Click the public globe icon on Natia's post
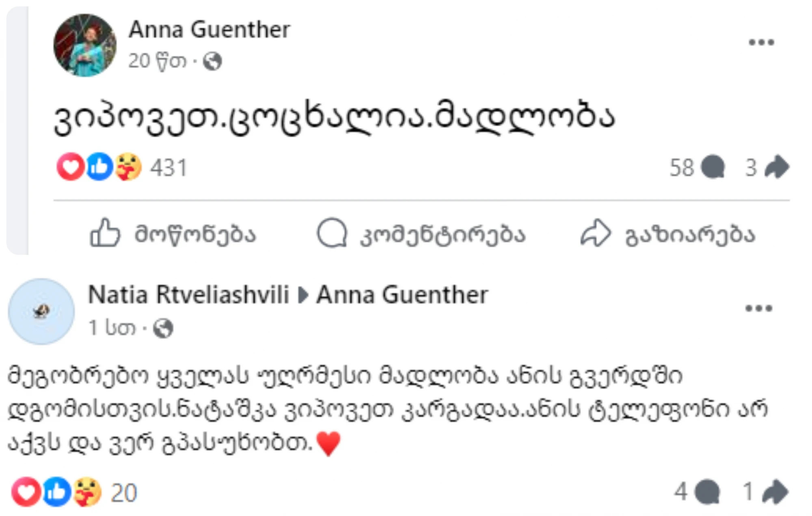Image resolution: width=812 pixels, height=516 pixels. 163,328
